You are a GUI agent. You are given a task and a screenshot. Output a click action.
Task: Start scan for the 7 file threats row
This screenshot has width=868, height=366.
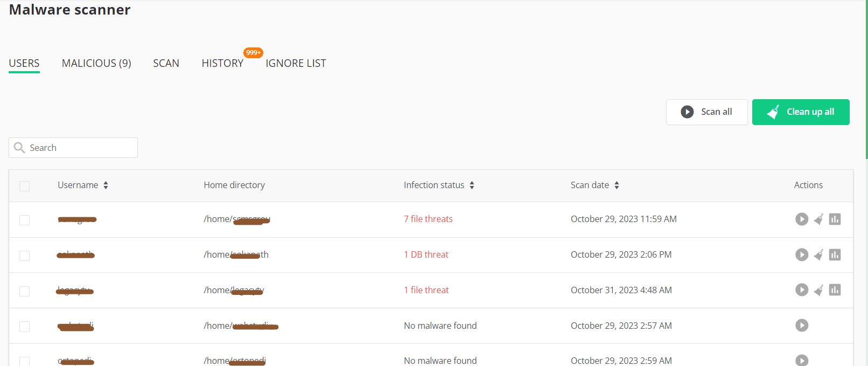coord(802,219)
